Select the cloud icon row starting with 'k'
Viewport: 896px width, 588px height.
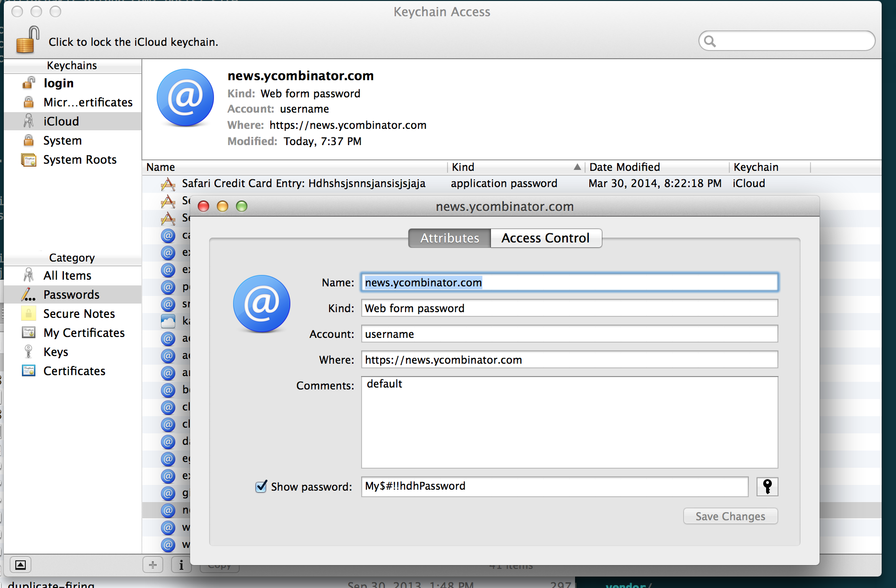[166, 321]
